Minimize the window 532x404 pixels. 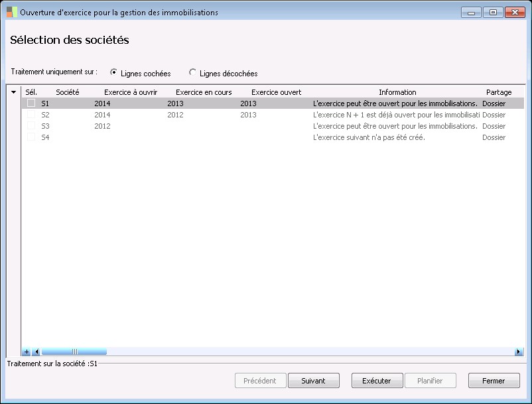point(471,13)
